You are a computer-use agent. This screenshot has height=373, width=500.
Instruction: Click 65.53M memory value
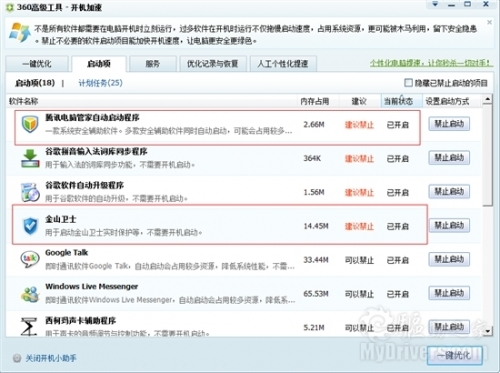316,294
